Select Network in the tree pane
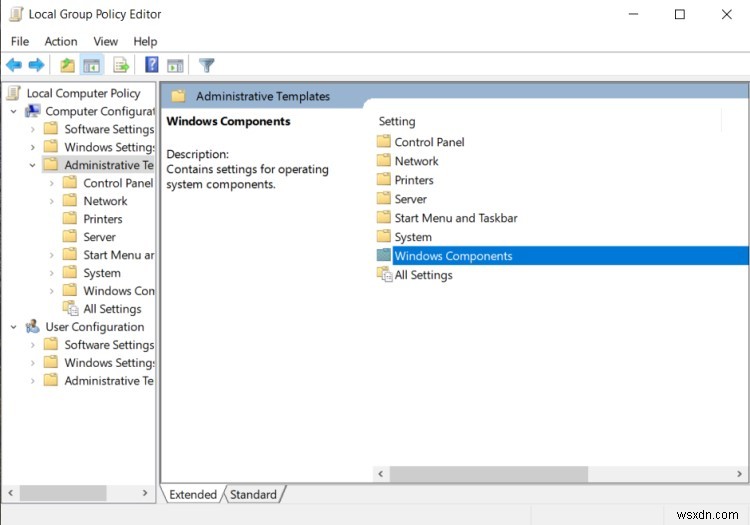 click(105, 201)
